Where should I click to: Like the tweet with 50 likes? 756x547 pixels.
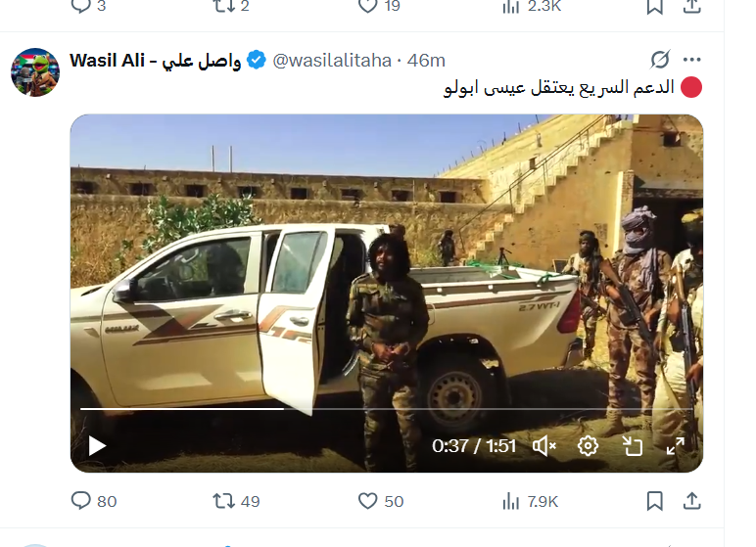(380, 501)
